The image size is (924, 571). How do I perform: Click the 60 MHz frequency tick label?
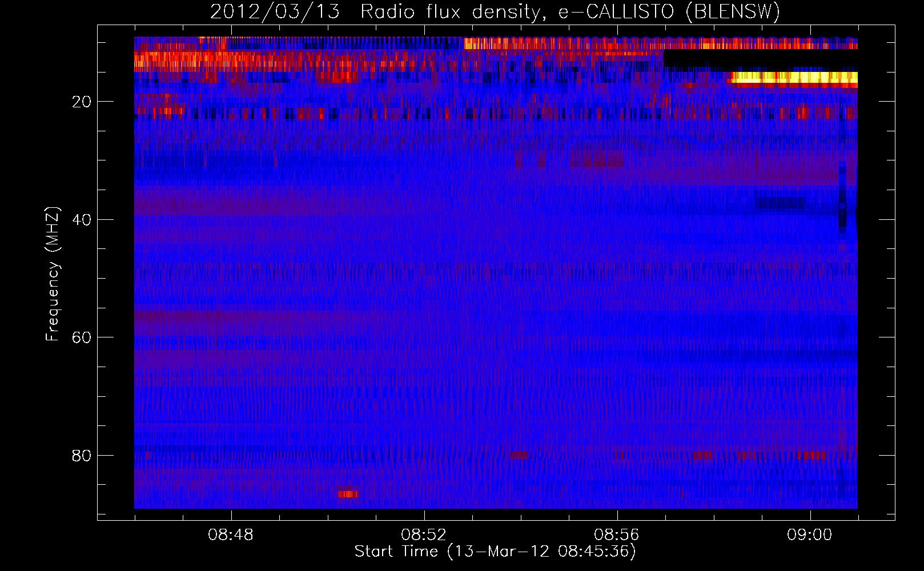82,337
